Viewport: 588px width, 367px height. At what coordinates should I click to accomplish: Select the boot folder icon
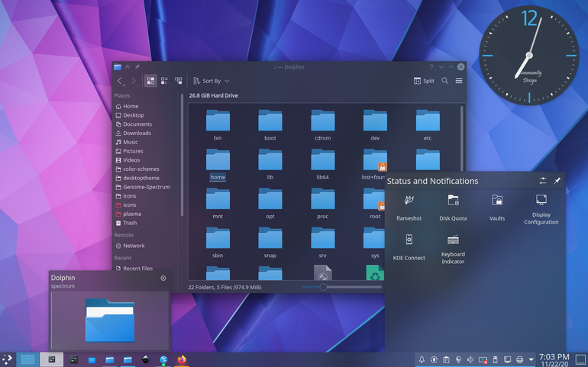click(270, 121)
